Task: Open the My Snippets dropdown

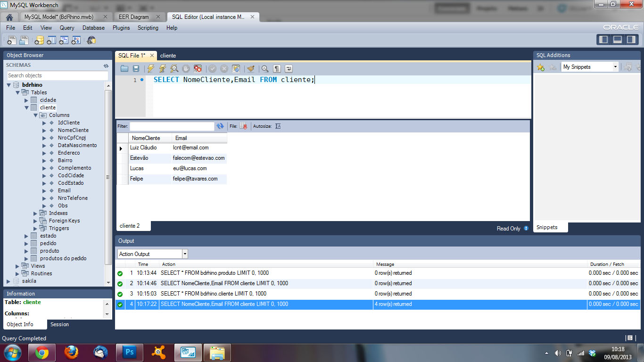Action: (615, 67)
